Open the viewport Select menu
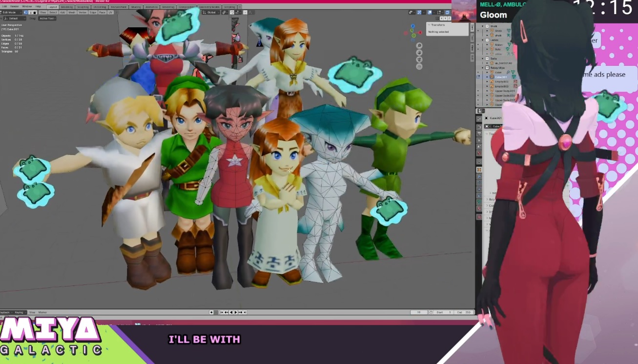This screenshot has width=638, height=364. coord(53,13)
